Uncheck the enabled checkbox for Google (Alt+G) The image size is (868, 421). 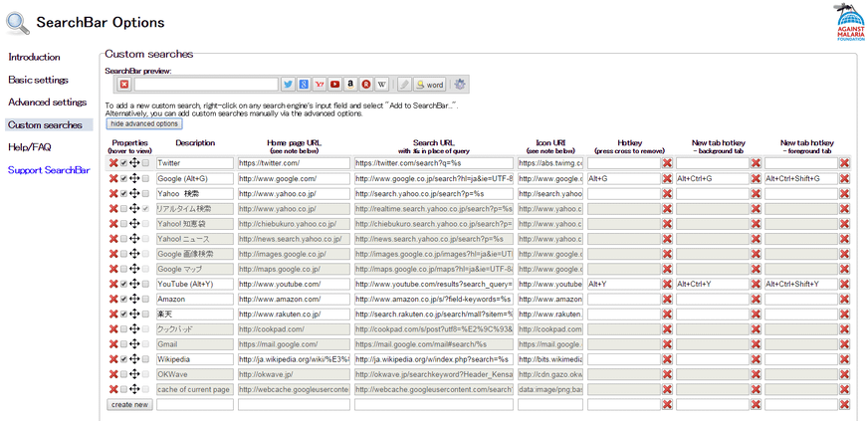[x=124, y=178]
